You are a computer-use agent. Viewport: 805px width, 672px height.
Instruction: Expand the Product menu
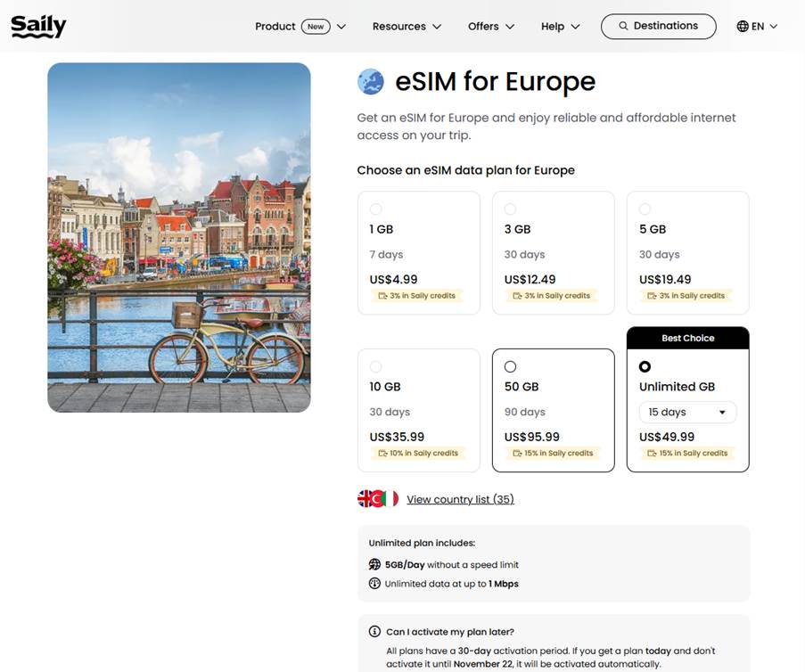(300, 27)
